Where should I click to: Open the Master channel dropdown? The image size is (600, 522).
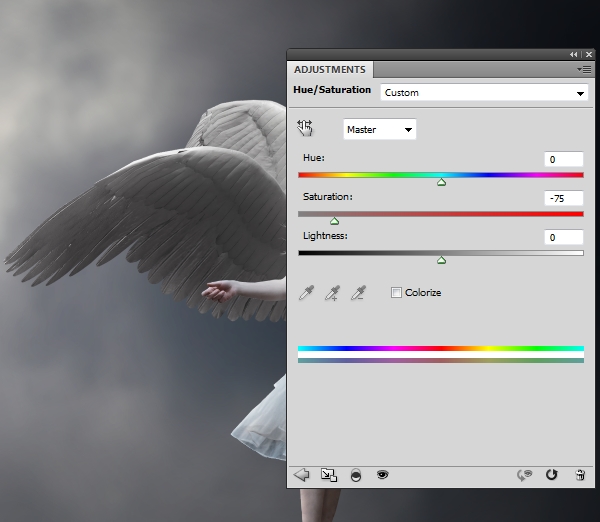tap(379, 129)
